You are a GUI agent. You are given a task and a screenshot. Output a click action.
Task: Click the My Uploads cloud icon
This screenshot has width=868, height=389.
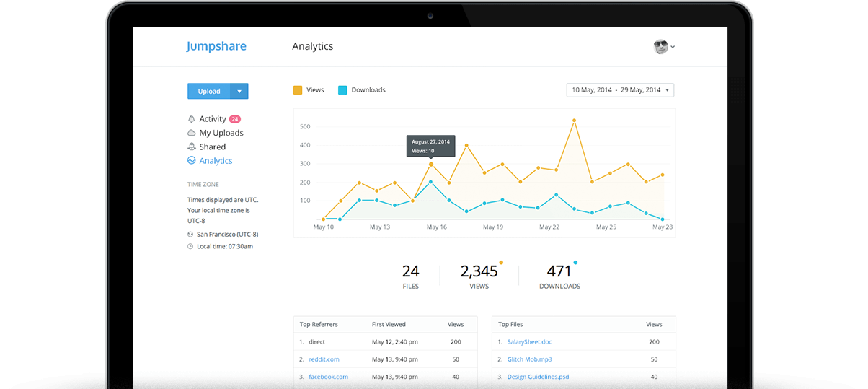click(x=191, y=133)
